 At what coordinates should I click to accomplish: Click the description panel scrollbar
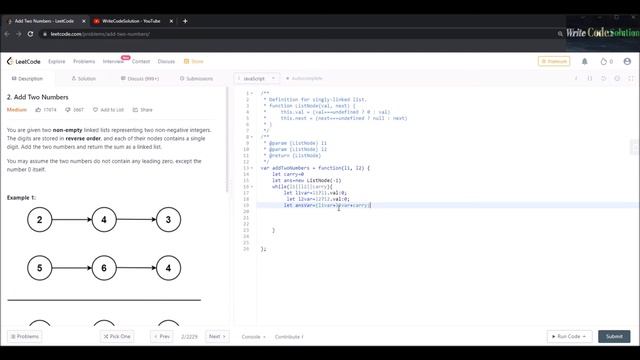(227, 139)
